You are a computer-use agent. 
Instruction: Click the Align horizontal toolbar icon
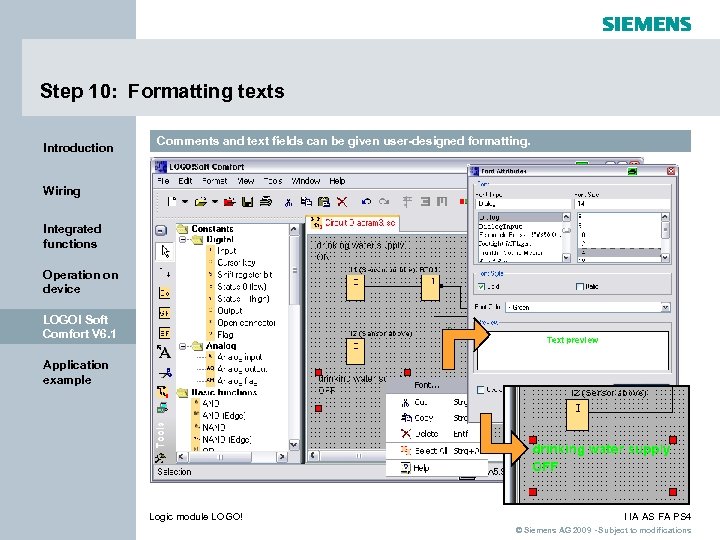pos(425,202)
